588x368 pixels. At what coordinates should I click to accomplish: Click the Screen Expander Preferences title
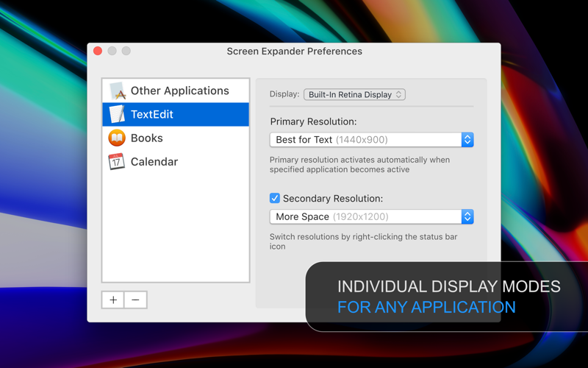pyautogui.click(x=295, y=52)
